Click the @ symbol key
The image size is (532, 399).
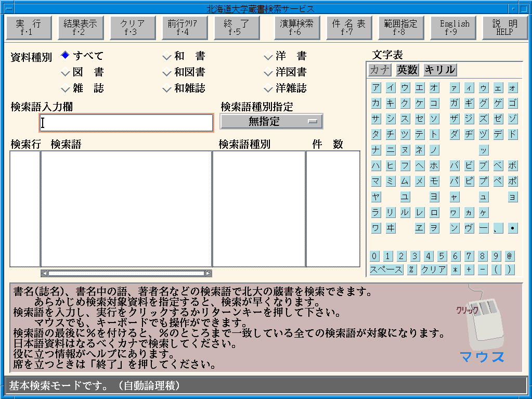[509, 256]
